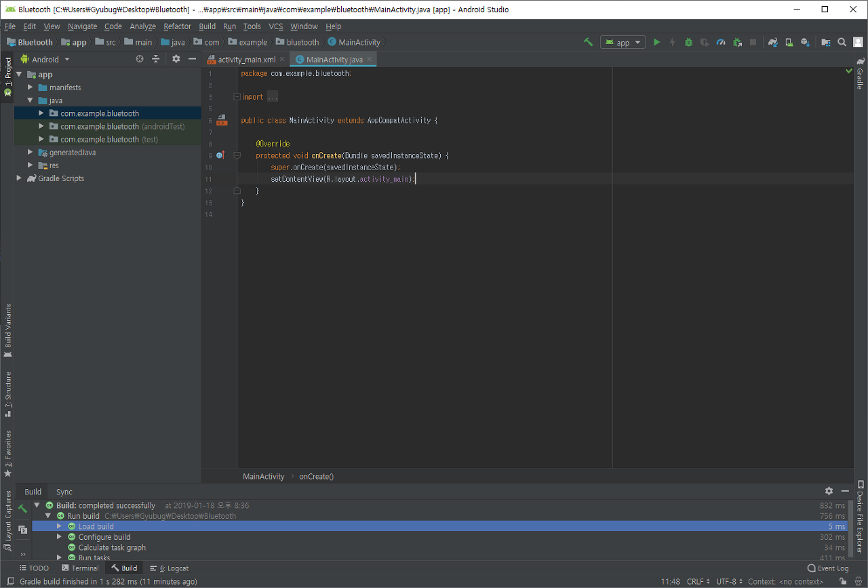Open the AVD Manager icon
868x588 pixels.
click(789, 42)
